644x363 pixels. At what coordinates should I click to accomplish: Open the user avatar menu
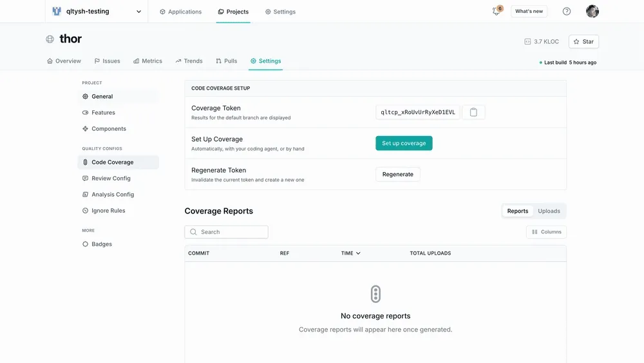(592, 11)
